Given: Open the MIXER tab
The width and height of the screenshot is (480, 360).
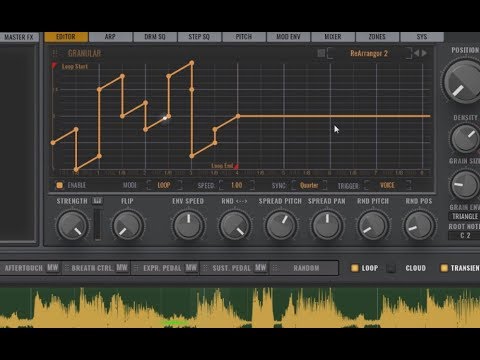Looking at the screenshot, I should click(x=333, y=37).
